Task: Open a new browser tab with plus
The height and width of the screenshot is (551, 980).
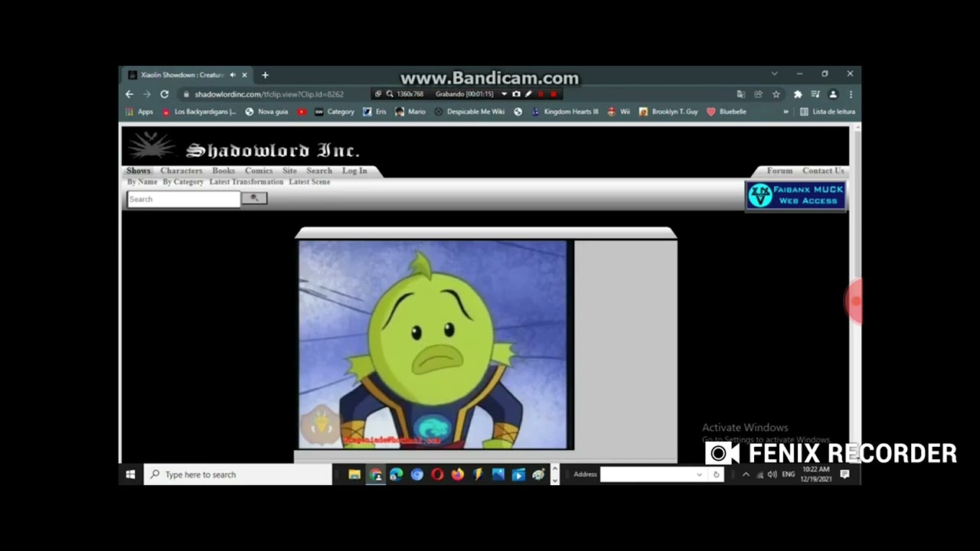Action: pos(265,75)
